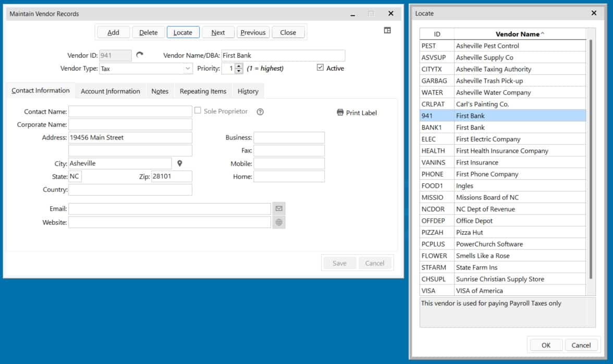
Task: Expand the Vendor Type dropdown
Action: (x=188, y=68)
